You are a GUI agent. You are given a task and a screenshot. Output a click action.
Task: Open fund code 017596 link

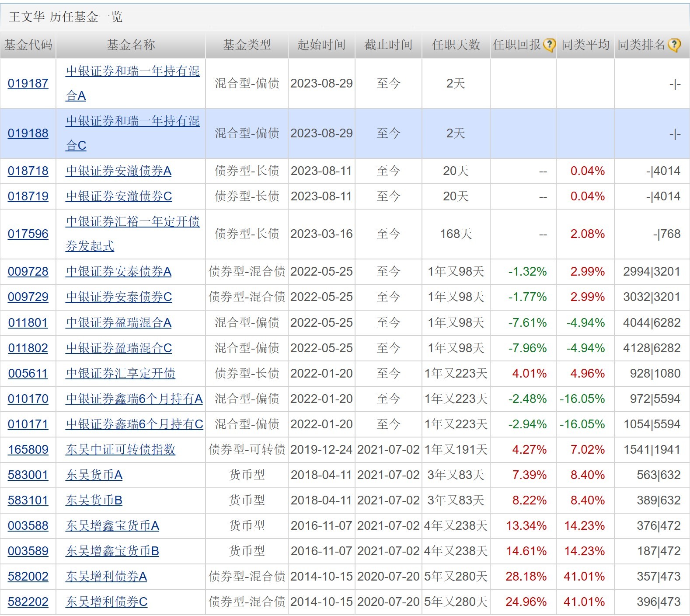click(28, 234)
